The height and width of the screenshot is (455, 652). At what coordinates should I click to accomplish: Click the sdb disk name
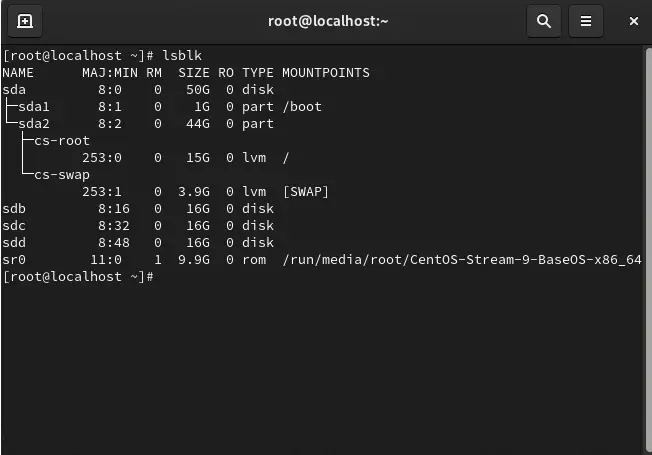pos(14,208)
